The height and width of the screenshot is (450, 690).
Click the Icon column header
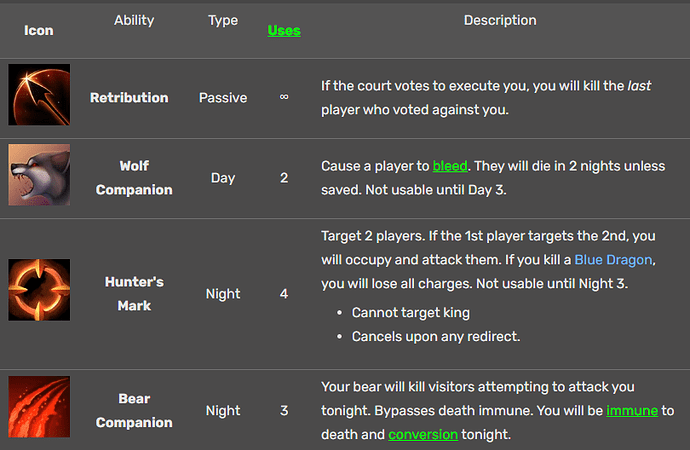click(39, 30)
